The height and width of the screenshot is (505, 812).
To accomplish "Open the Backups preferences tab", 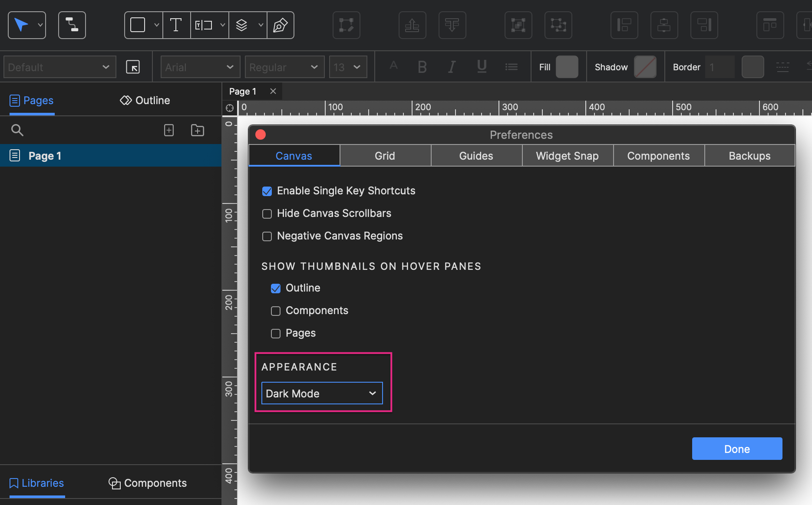I will tap(750, 156).
